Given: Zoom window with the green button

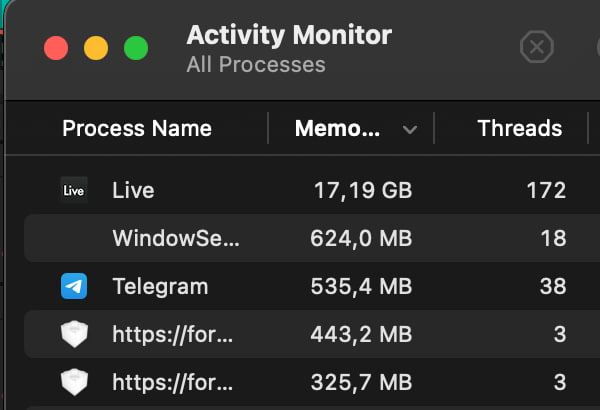Looking at the screenshot, I should pyautogui.click(x=135, y=48).
